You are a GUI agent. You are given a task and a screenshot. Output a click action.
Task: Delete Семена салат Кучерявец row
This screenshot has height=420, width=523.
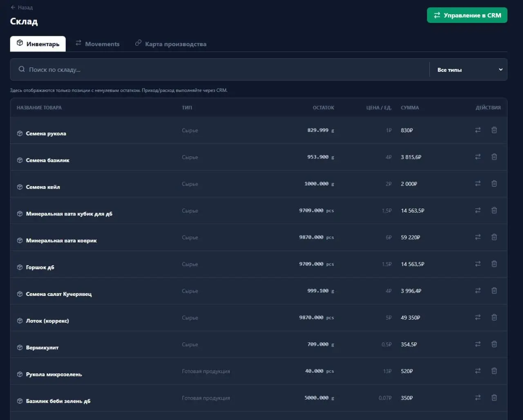[494, 291]
